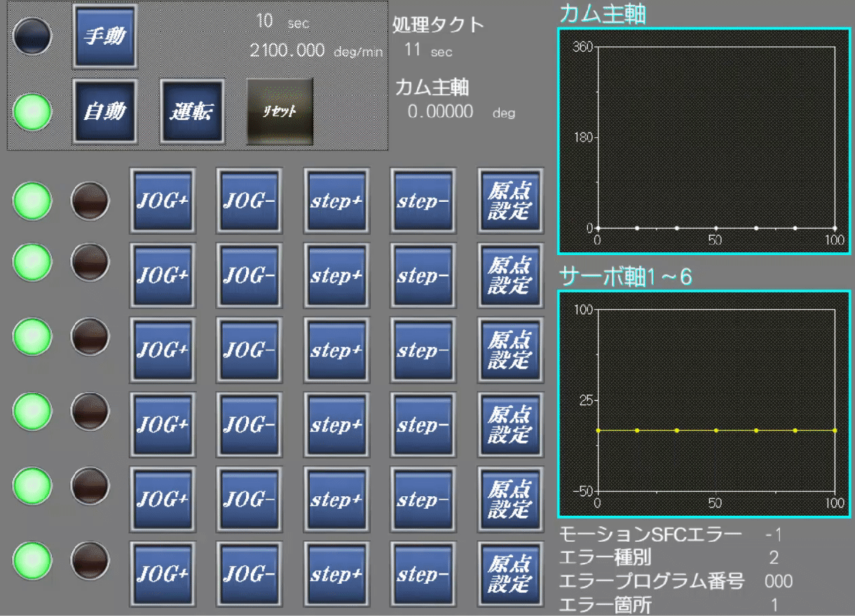Click the dark lamp of the fifth servo row
Viewport: 855px width, 616px height.
[x=90, y=485]
